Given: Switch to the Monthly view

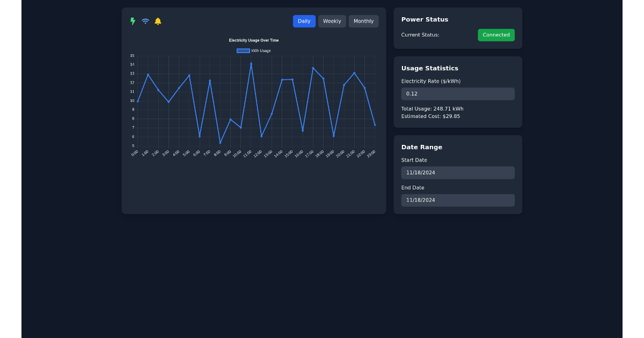Looking at the screenshot, I should (x=363, y=21).
